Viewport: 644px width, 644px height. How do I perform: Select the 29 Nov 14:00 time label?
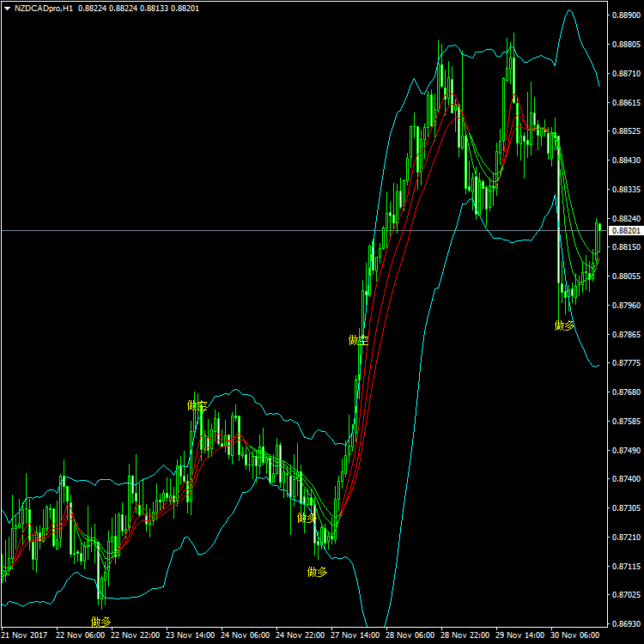[521, 635]
